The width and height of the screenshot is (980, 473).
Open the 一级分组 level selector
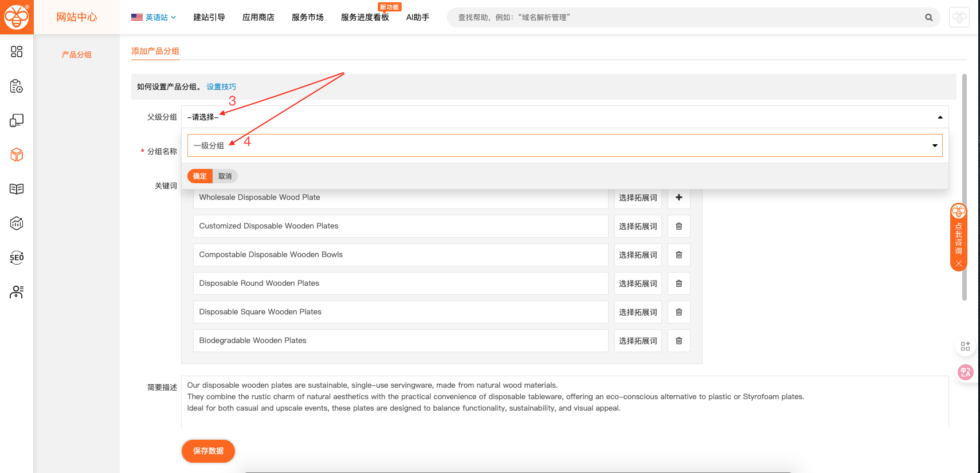pyautogui.click(x=565, y=145)
